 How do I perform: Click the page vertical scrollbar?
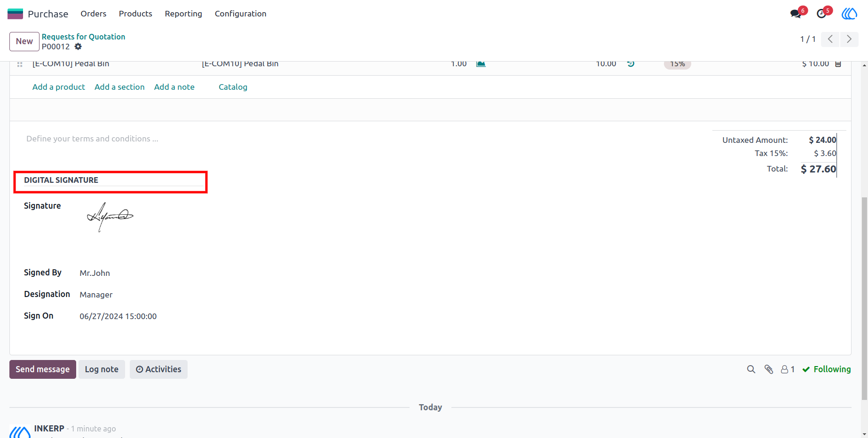pyautogui.click(x=864, y=299)
